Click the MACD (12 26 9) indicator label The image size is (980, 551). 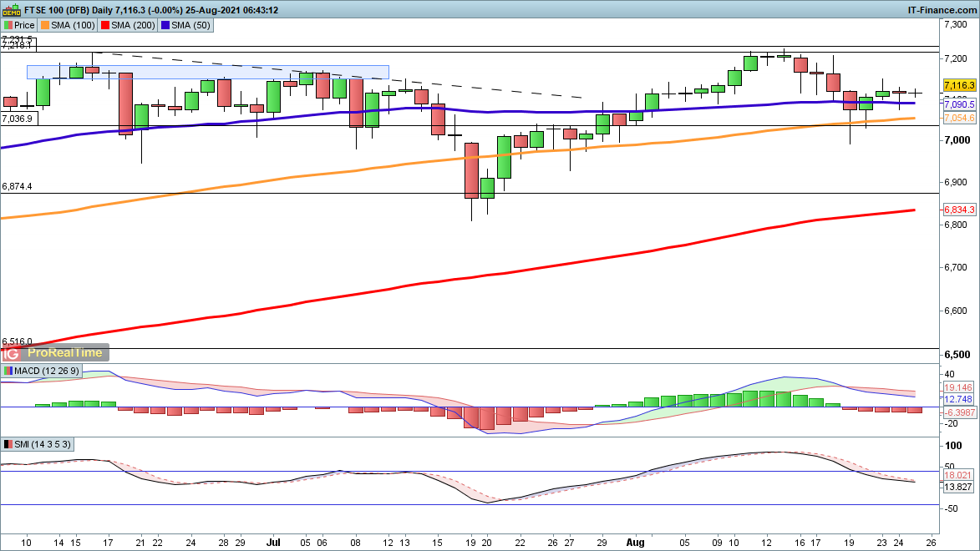point(42,370)
